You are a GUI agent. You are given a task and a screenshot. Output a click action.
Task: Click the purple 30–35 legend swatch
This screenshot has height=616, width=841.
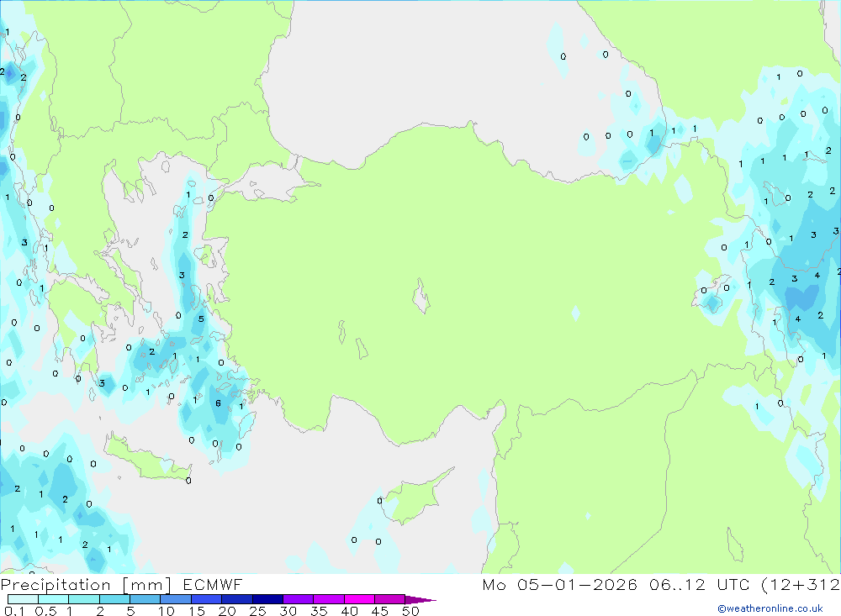click(298, 599)
